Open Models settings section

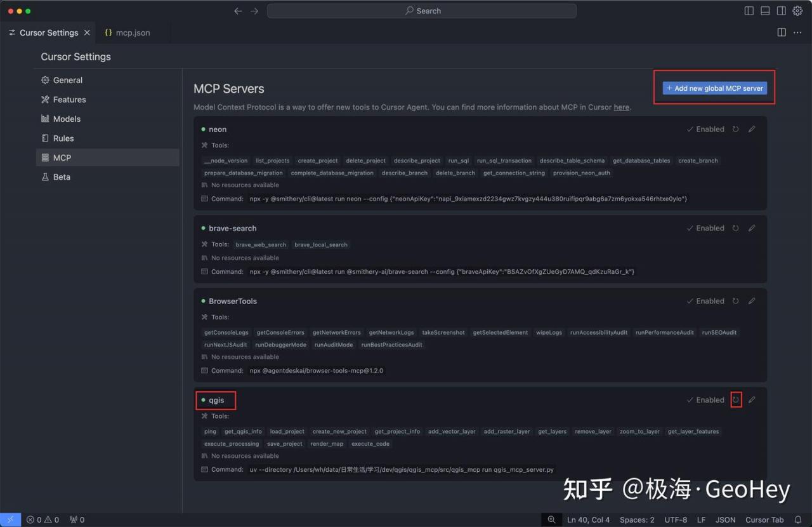tap(107, 119)
